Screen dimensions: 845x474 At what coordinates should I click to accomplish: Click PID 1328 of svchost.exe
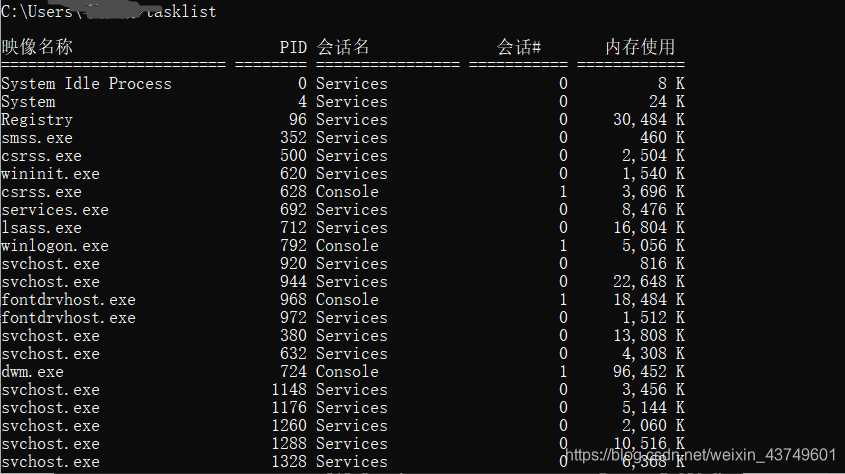(x=289, y=462)
